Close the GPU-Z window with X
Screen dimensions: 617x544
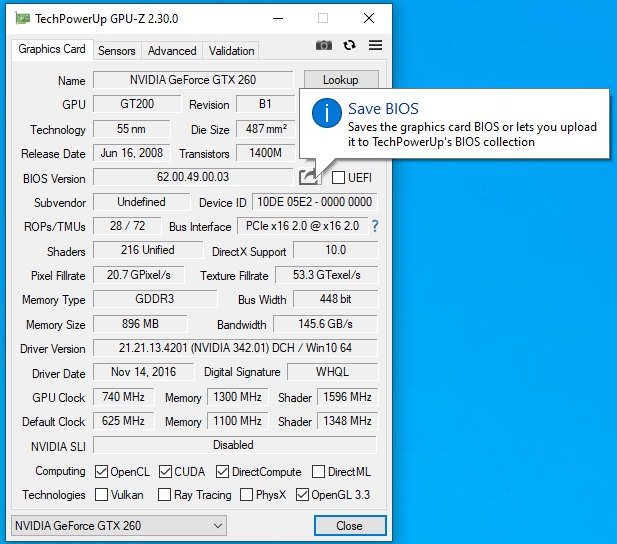[x=369, y=18]
